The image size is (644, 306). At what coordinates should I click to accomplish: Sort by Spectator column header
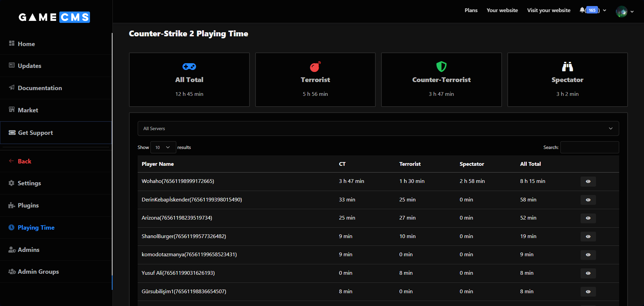point(472,164)
